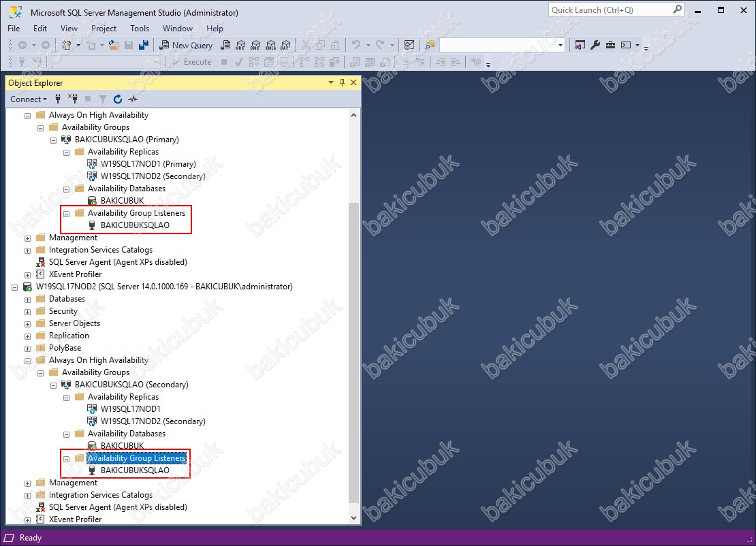Expand the Replication folder node
The width and height of the screenshot is (756, 546).
click(x=28, y=336)
